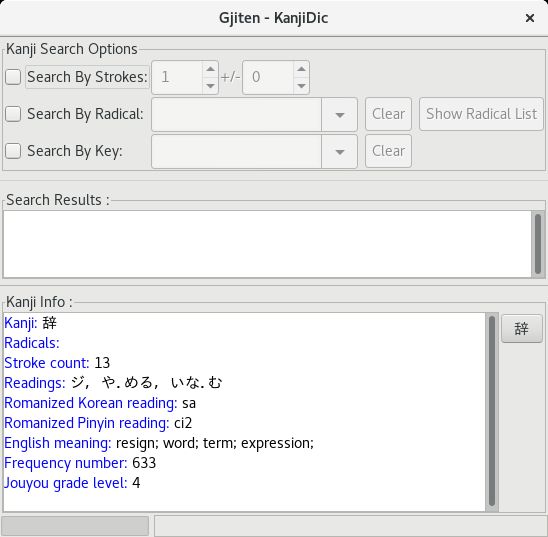The width and height of the screenshot is (548, 537).
Task: Decrease the +/- stroke tolerance value
Action: coord(301,86)
